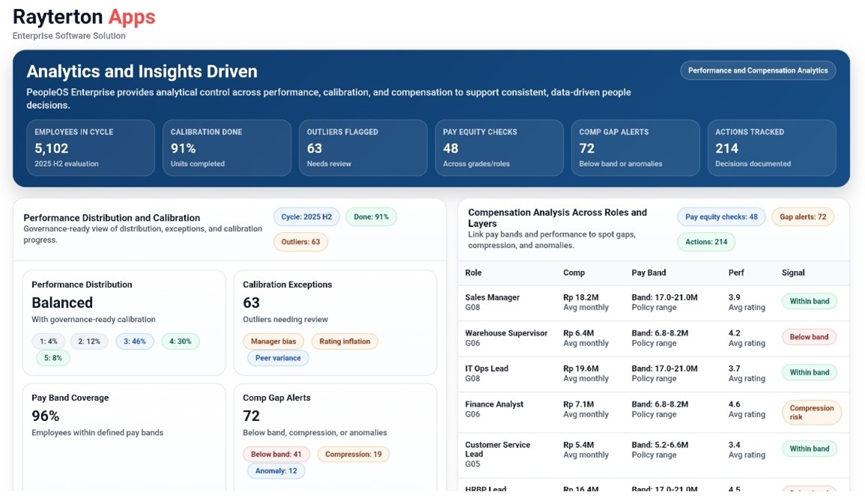Click the Actions: 214 pill

pyautogui.click(x=706, y=242)
